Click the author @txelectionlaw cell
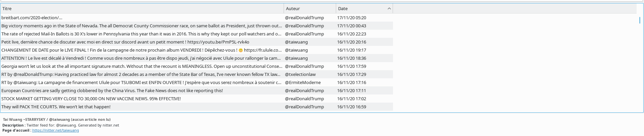The height and width of the screenshot is (136, 644). [300, 74]
